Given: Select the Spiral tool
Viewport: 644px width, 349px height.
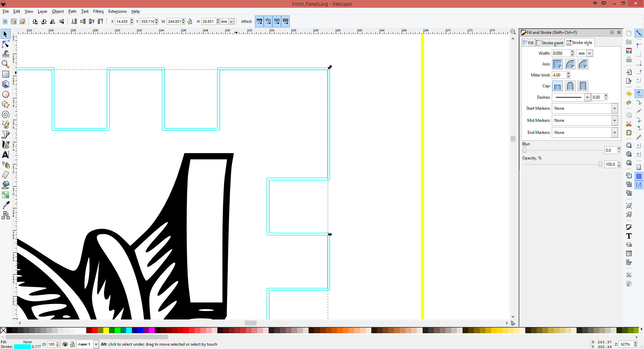Looking at the screenshot, I should [5, 114].
